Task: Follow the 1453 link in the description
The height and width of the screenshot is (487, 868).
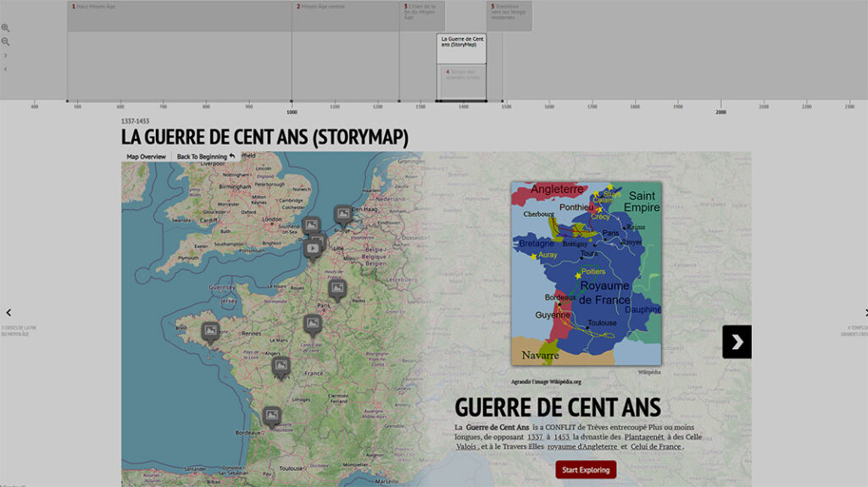Action: coord(561,437)
